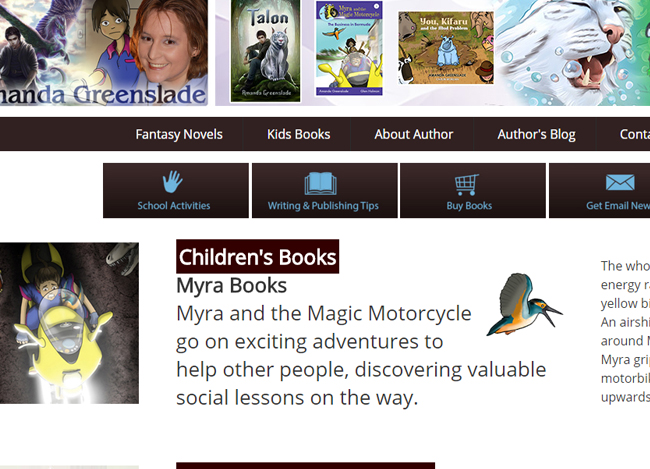Visit the Author's Blog menu item
The height and width of the screenshot is (469, 650).
click(x=536, y=134)
